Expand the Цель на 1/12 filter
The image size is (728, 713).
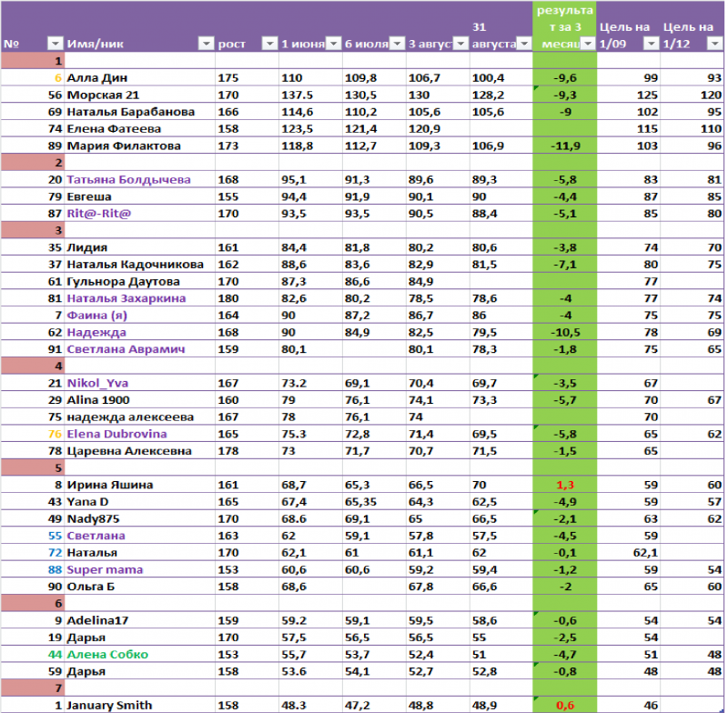714,44
